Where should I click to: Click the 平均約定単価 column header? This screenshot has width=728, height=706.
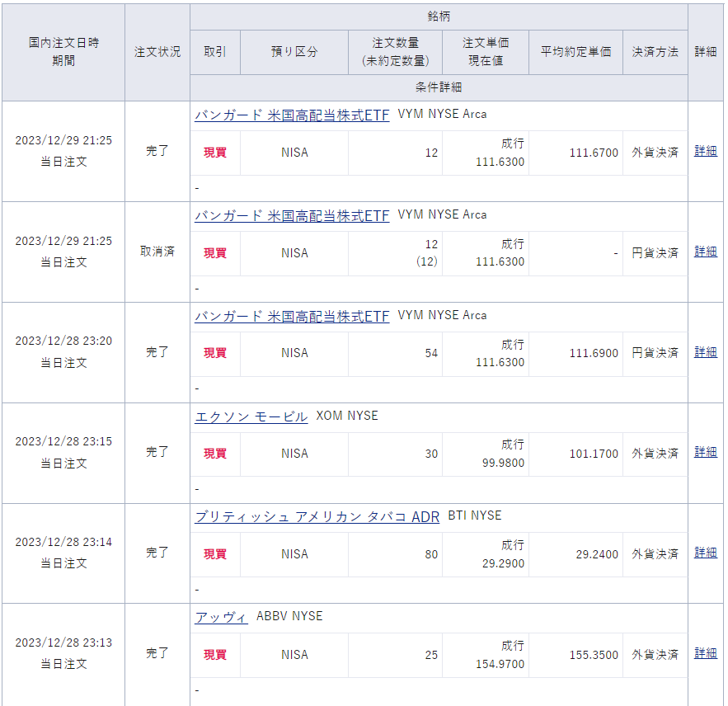(x=575, y=52)
